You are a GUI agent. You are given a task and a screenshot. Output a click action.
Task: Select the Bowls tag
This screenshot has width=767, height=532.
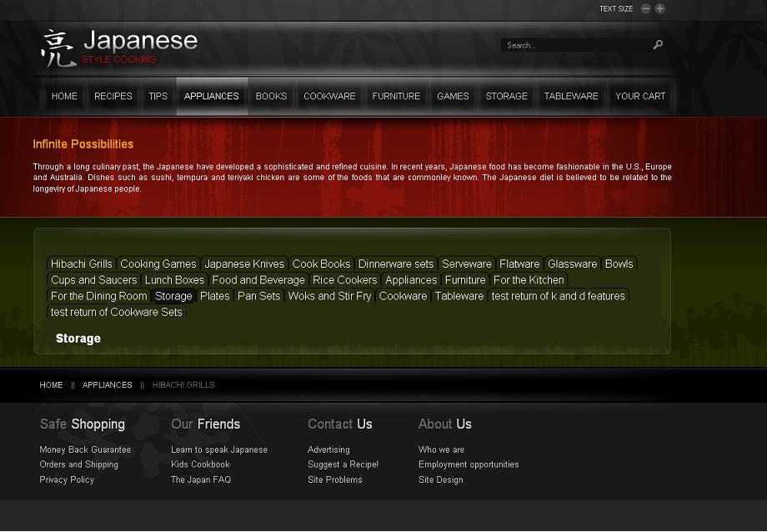619,263
